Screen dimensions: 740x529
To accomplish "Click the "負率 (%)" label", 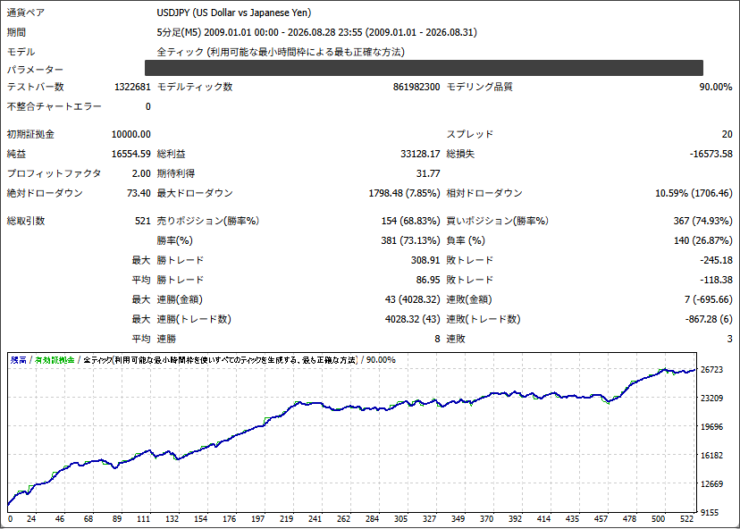I will click(x=466, y=241).
